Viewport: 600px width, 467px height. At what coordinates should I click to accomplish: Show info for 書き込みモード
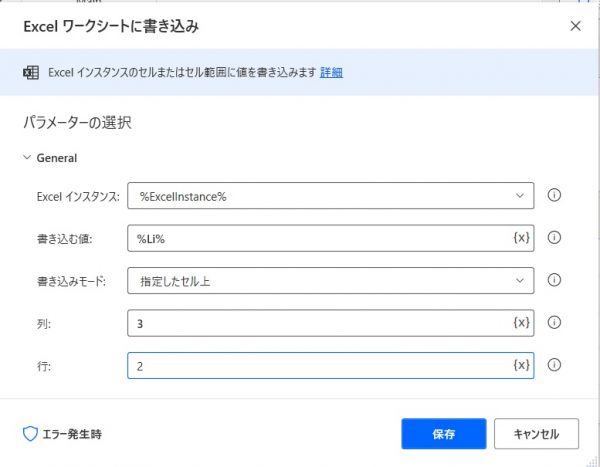(554, 281)
